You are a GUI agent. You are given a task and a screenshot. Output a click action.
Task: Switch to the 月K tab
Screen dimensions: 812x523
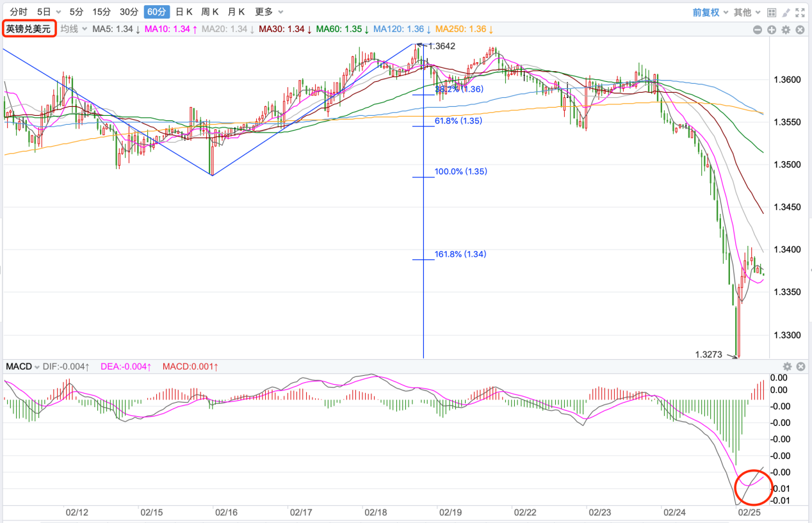click(236, 12)
